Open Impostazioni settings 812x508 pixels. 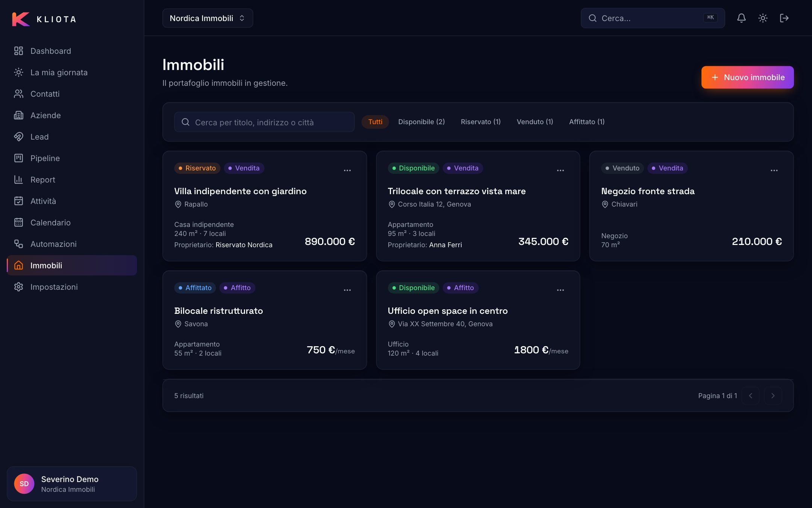(72, 287)
